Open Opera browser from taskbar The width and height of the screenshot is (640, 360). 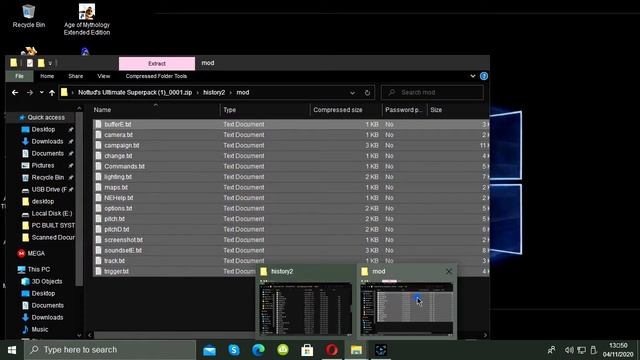click(x=331, y=350)
